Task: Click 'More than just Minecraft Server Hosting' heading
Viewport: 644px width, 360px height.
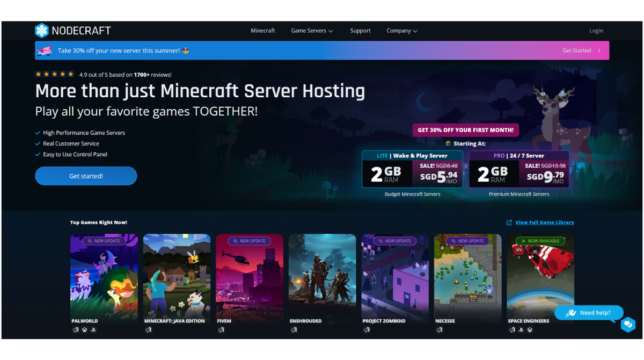Action: click(x=200, y=91)
